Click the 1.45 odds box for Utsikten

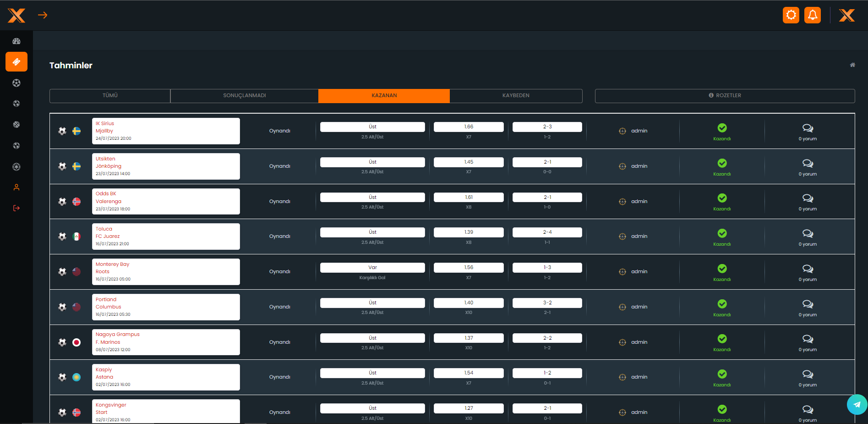pos(469,162)
